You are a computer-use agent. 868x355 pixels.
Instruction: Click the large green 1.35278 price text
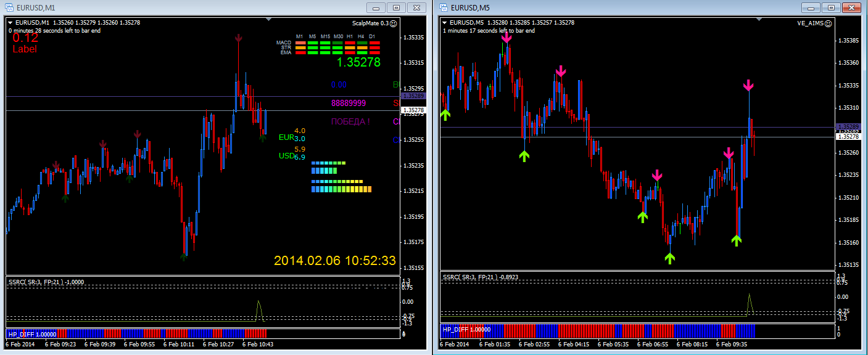click(x=358, y=62)
